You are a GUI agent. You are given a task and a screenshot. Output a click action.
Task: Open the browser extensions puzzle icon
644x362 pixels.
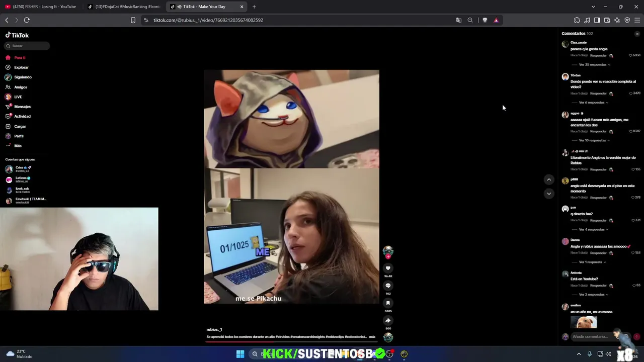coord(577,20)
